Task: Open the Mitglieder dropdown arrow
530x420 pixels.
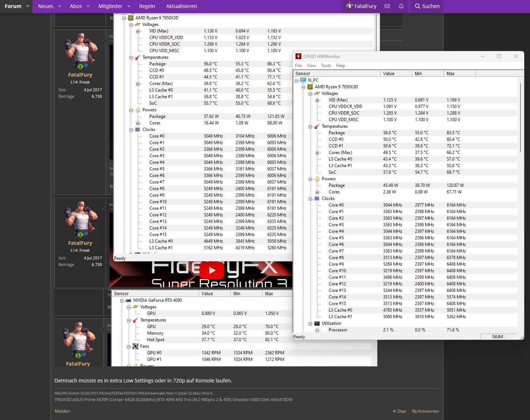Action: [x=128, y=6]
